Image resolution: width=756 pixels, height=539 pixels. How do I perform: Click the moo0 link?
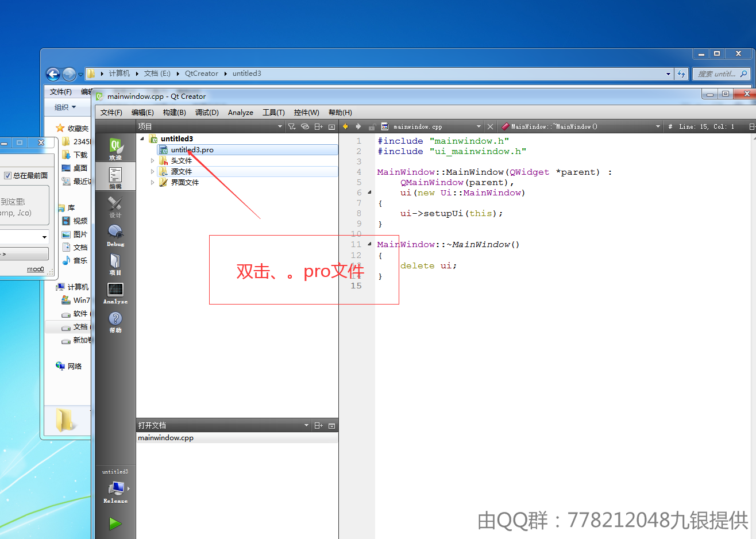36,269
